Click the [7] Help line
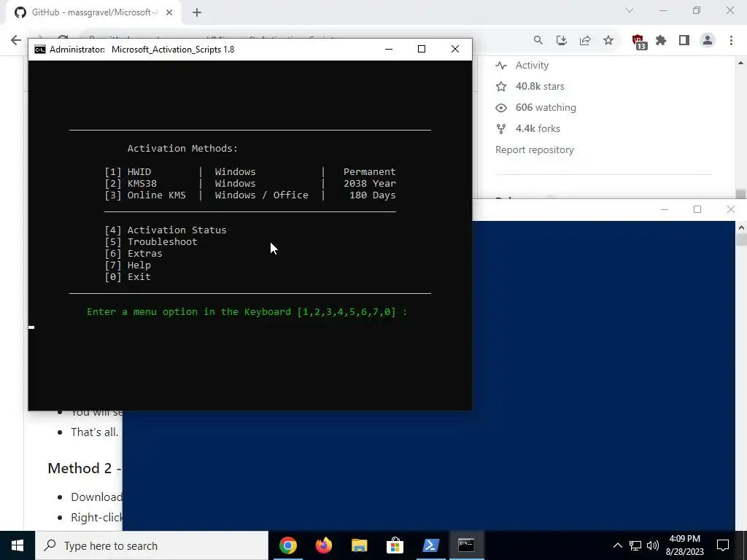Screen dimensions: 747x560 tap(128, 265)
